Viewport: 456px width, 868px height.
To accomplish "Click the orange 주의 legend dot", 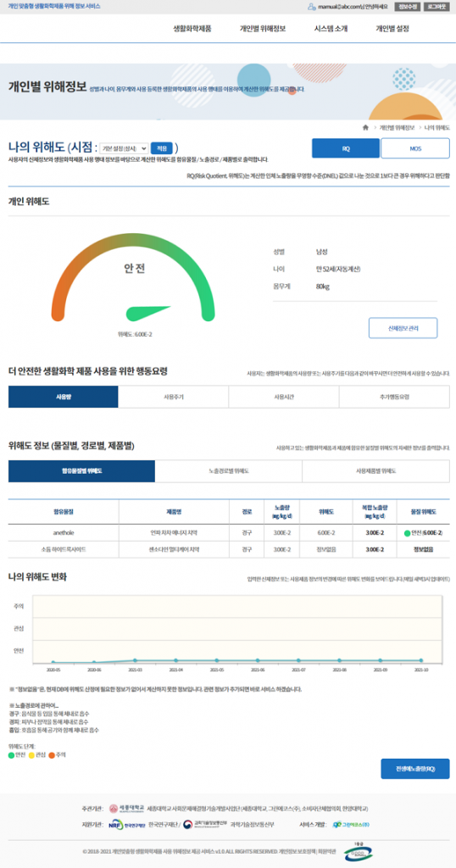I will (x=52, y=754).
